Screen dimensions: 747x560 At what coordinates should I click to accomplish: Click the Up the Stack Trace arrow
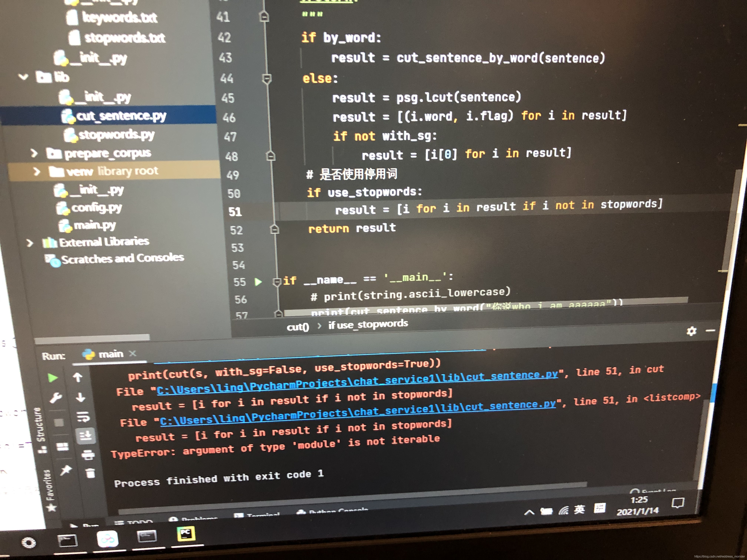78,377
